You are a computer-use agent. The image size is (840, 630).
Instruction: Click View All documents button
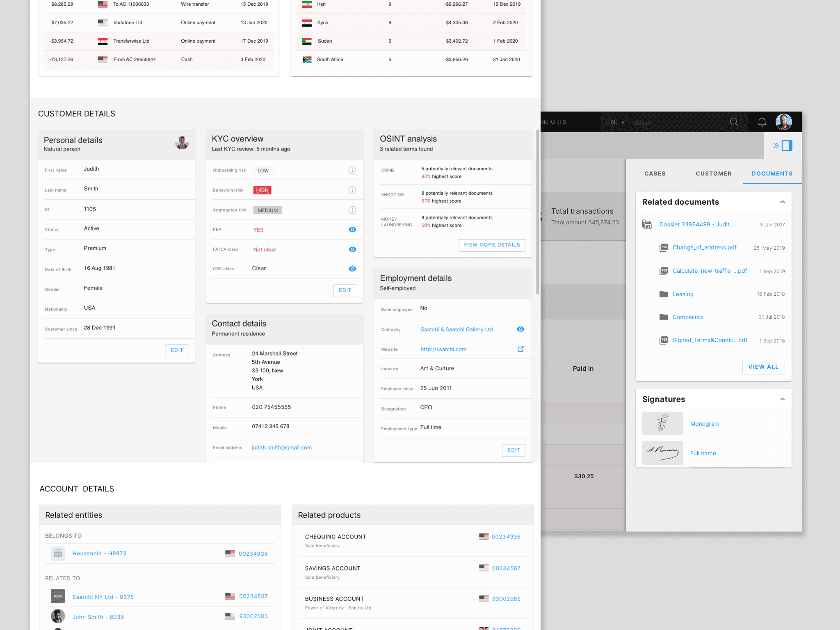pos(763,367)
